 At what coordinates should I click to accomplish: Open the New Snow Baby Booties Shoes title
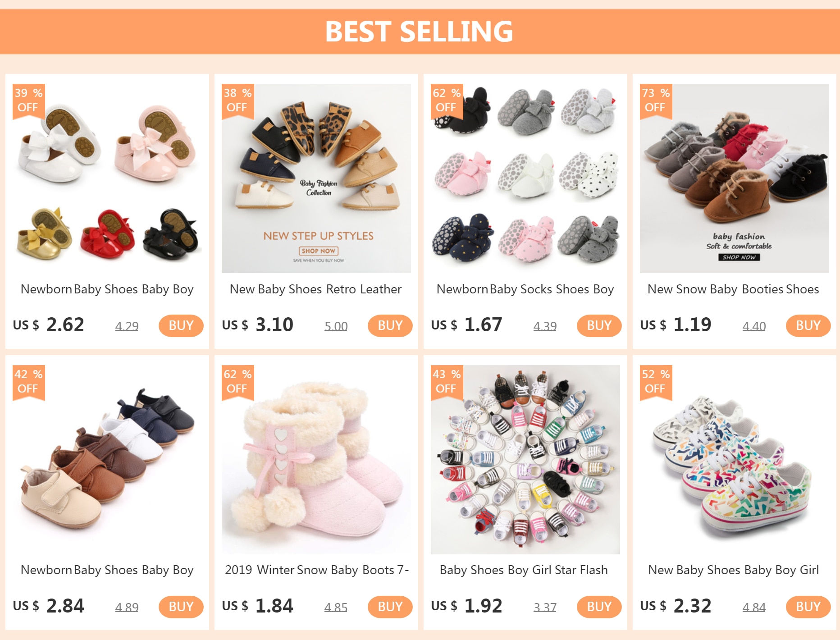pyautogui.click(x=733, y=289)
